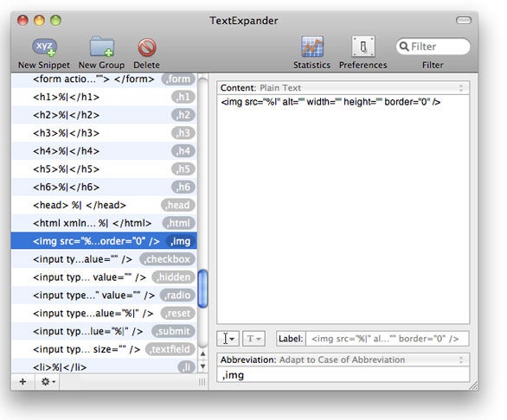
Task: Click the magnifier icon in Filter
Action: click(x=404, y=47)
